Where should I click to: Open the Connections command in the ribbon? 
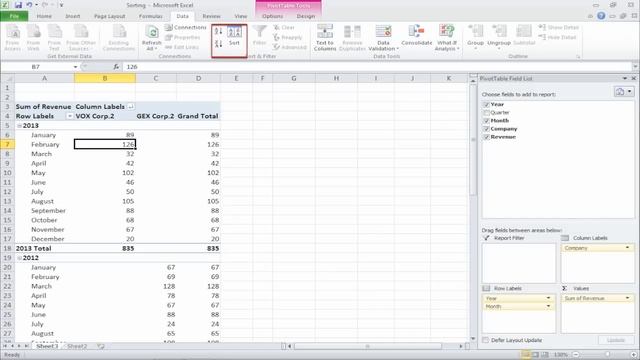[x=186, y=27]
